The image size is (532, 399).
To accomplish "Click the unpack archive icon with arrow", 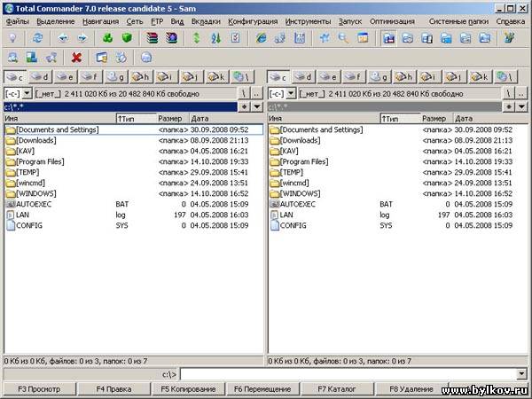I will (172, 37).
